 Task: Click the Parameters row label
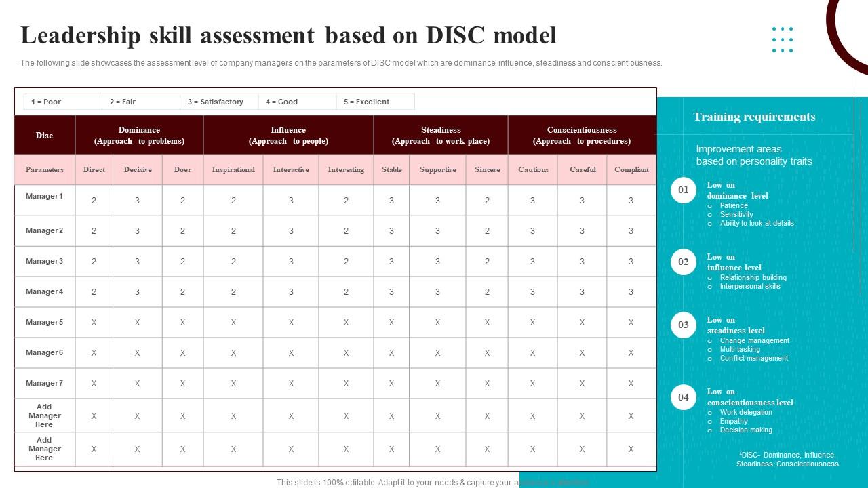tap(44, 169)
